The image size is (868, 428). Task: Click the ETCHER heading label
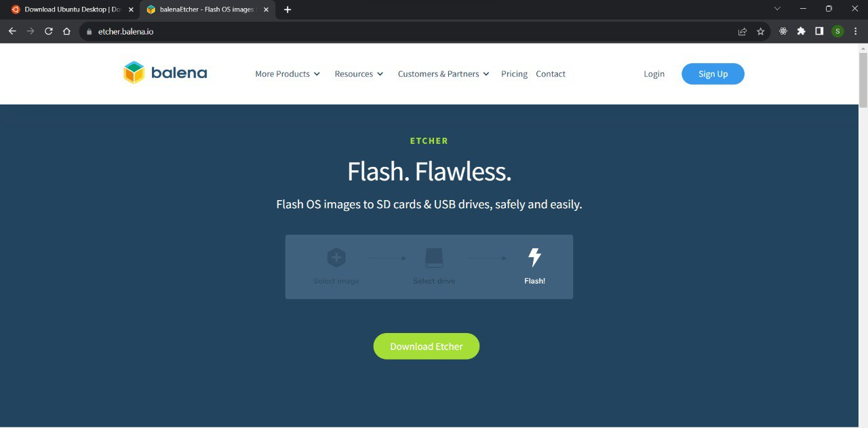coord(429,141)
